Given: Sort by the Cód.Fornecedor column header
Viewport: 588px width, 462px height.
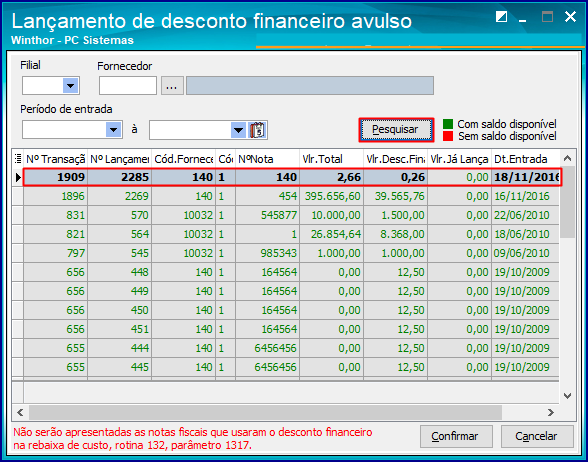Looking at the screenshot, I should click(184, 159).
